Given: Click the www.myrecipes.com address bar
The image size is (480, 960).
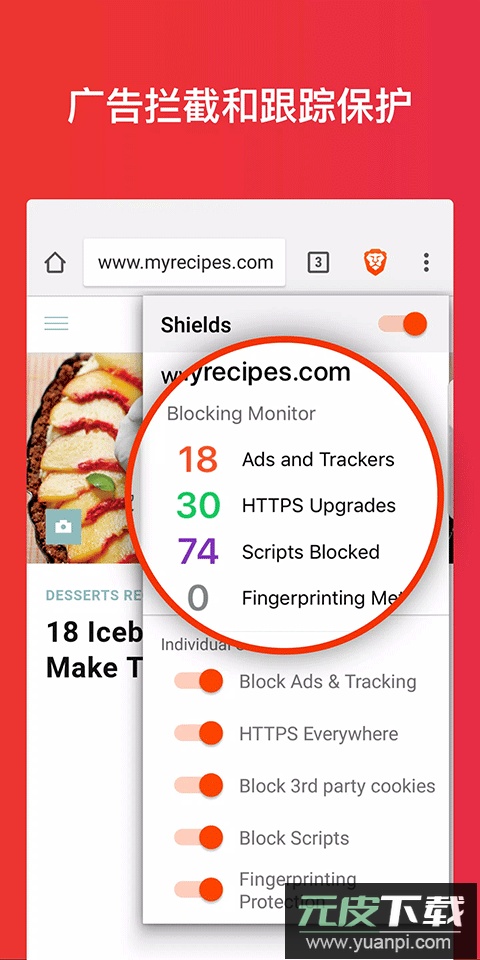Looking at the screenshot, I should point(185,263).
